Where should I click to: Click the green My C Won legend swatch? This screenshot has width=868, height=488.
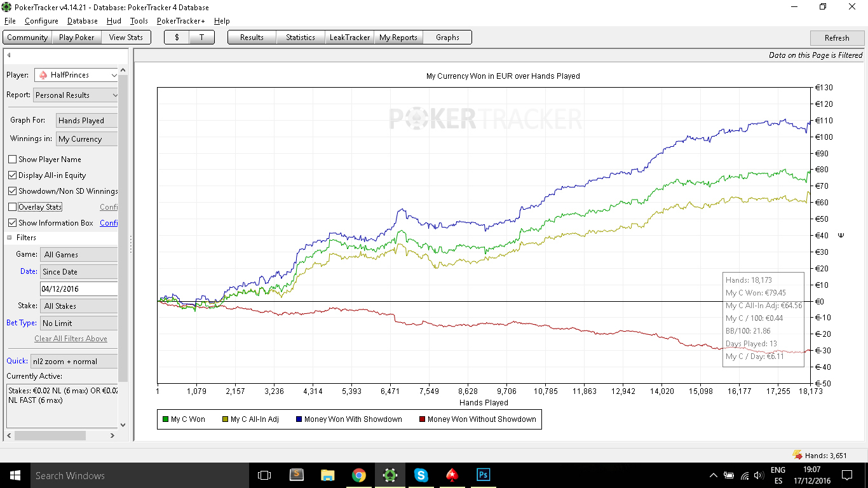pos(165,419)
